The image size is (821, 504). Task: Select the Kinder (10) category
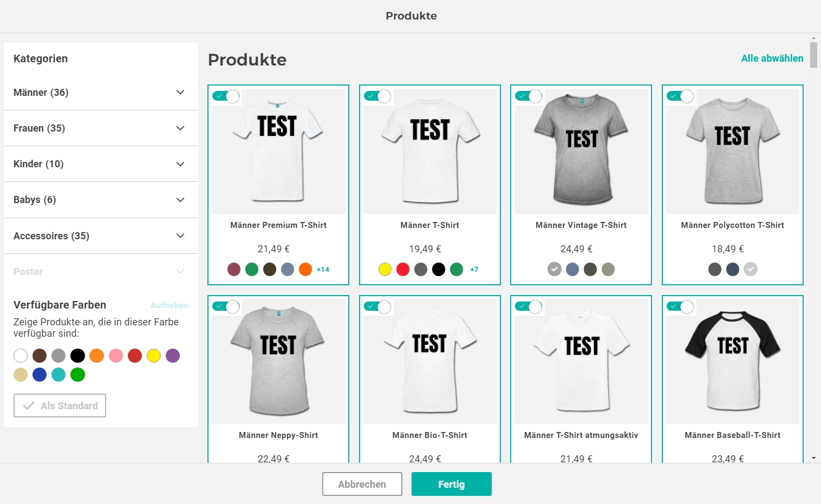tap(101, 164)
